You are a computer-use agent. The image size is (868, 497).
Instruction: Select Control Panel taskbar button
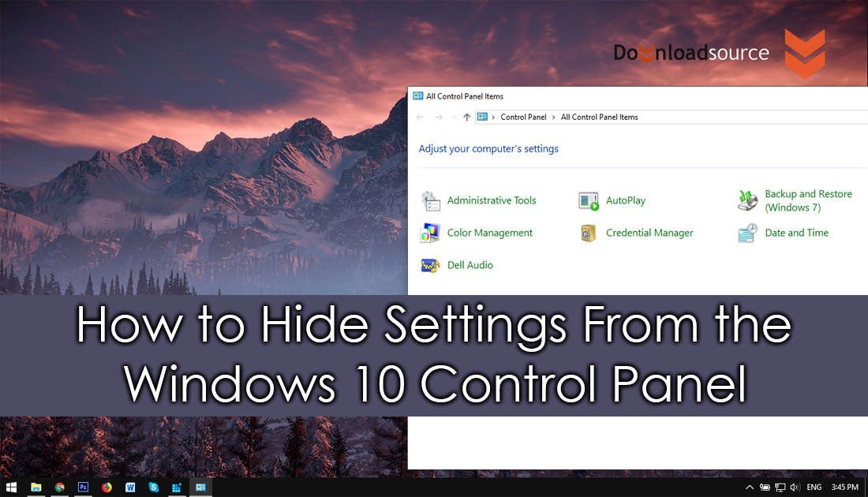click(201, 487)
